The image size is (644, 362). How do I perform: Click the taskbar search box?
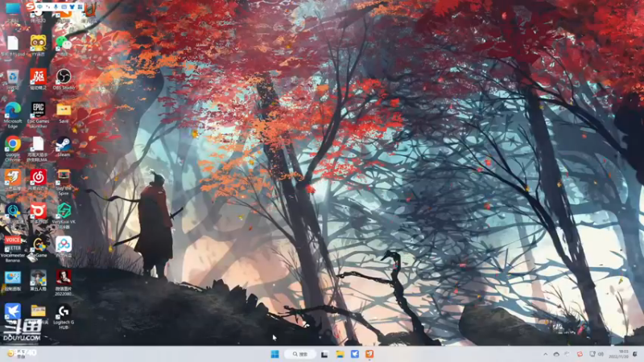tap(301, 354)
